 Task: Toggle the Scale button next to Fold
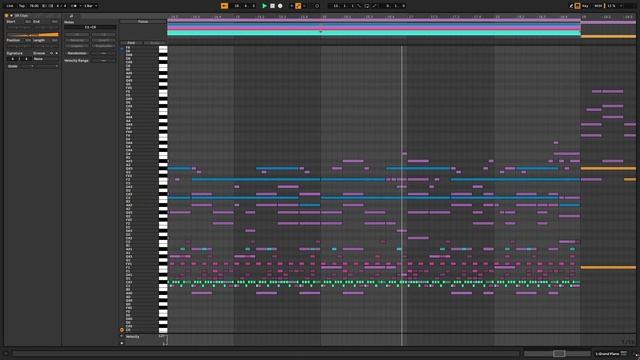[155, 42]
